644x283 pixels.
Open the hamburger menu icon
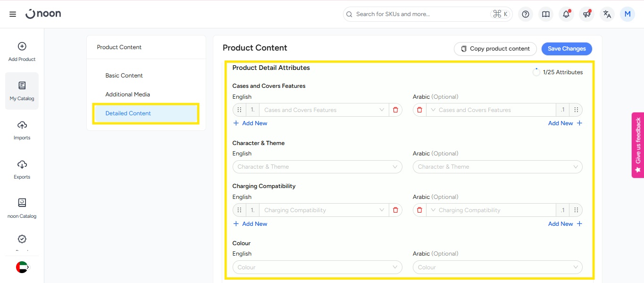tap(13, 14)
